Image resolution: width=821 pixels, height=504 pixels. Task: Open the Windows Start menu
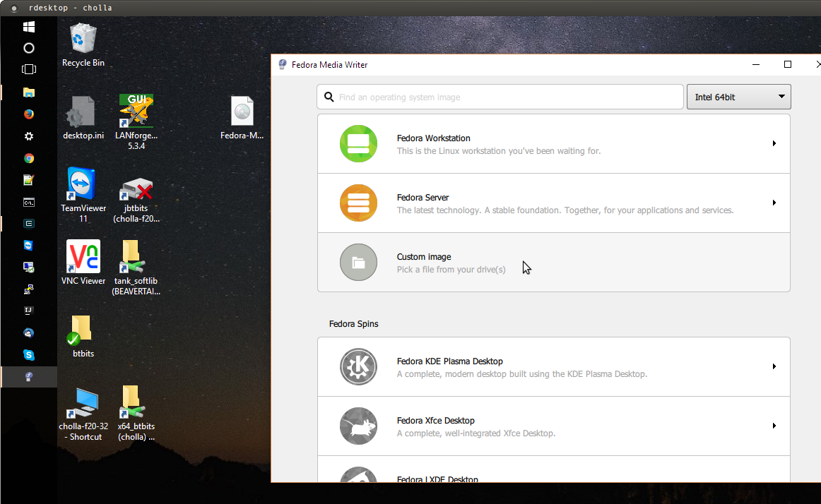click(x=29, y=27)
